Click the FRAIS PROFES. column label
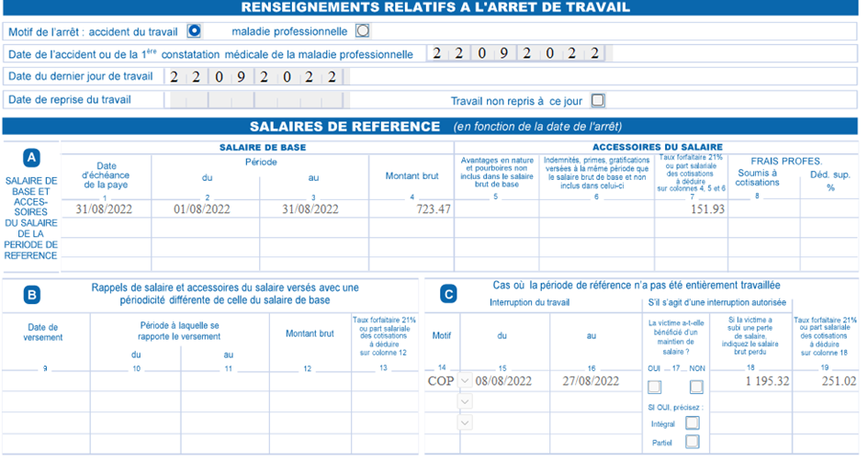The height and width of the screenshot is (461, 868). (786, 161)
